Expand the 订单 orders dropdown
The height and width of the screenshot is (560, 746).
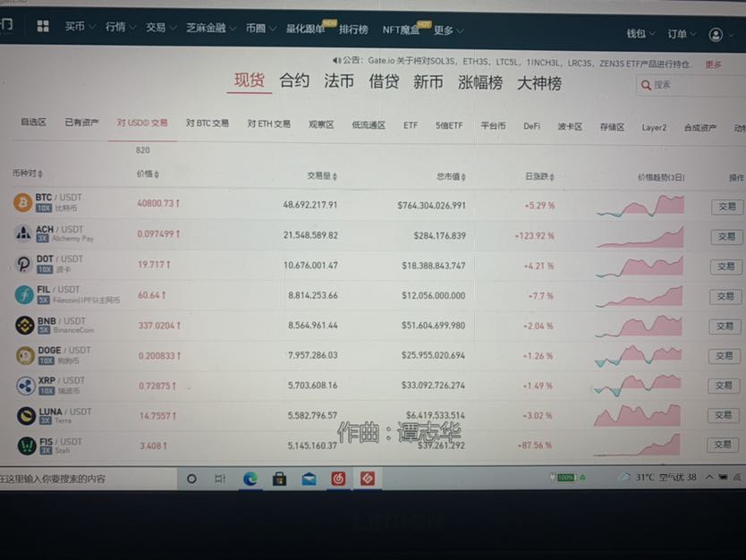(682, 34)
